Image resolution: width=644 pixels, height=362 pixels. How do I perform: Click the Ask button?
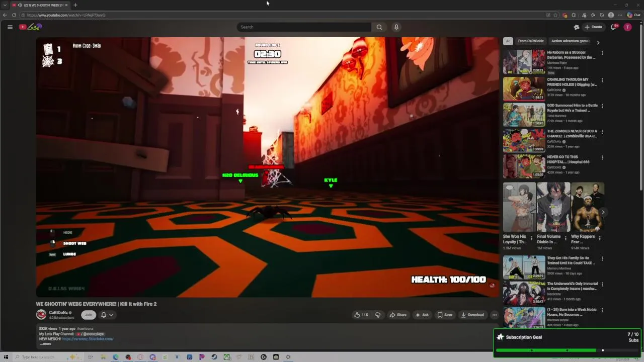[x=422, y=315]
